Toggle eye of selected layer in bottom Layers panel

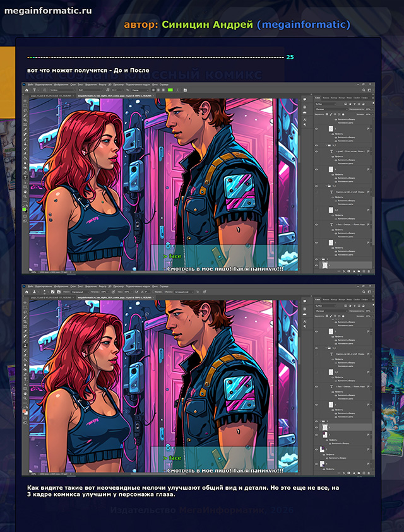(316, 427)
